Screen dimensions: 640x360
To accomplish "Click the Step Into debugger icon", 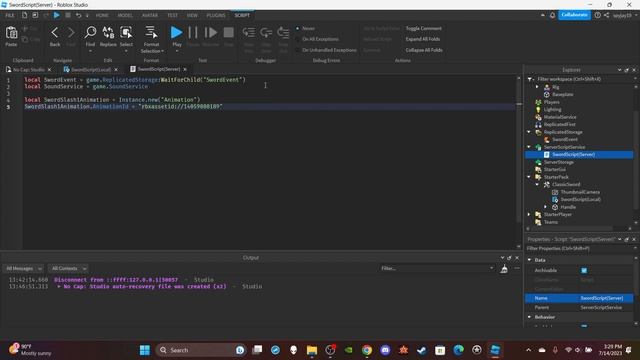I will [x=249, y=33].
